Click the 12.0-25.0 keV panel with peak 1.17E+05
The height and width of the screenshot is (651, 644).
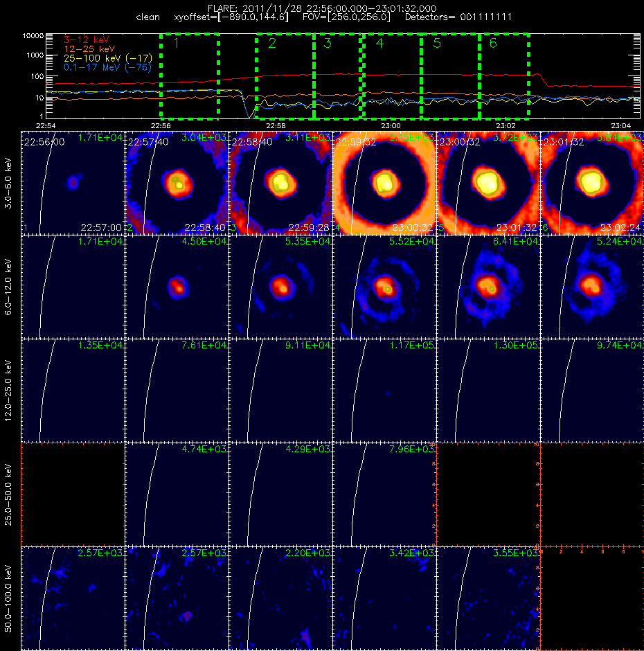click(384, 391)
